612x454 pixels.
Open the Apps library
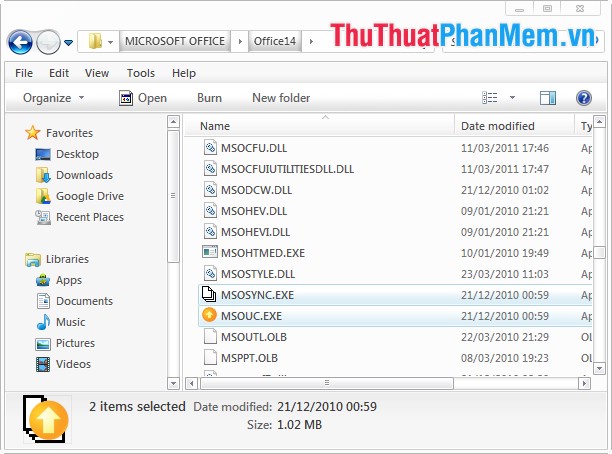(69, 280)
